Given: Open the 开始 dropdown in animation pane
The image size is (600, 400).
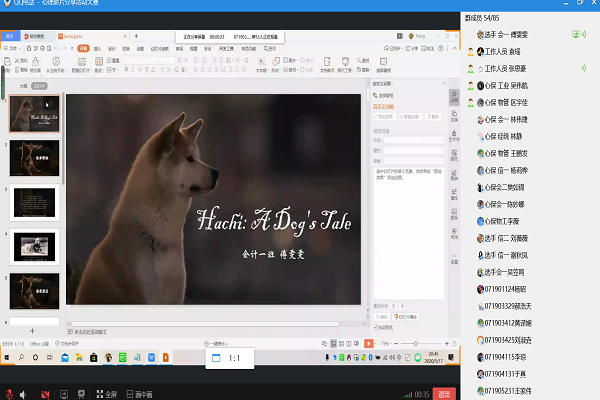Looking at the screenshot, I should click(x=414, y=140).
